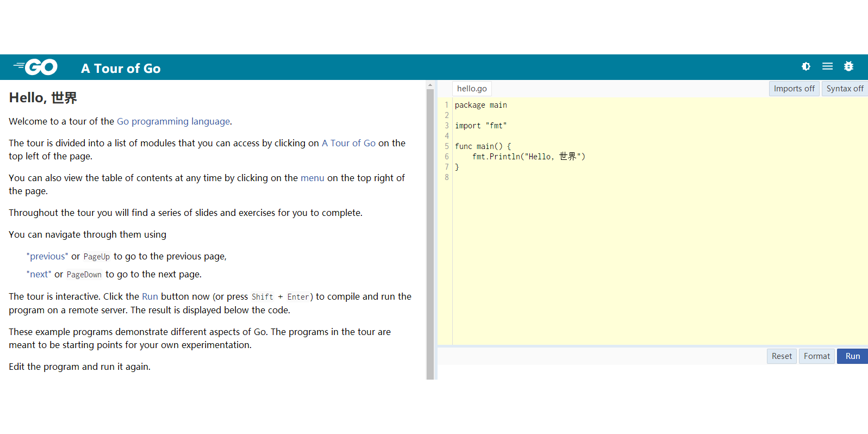868x434 pixels.
Task: Click the Hello, 世界 page heading
Action: [x=43, y=98]
